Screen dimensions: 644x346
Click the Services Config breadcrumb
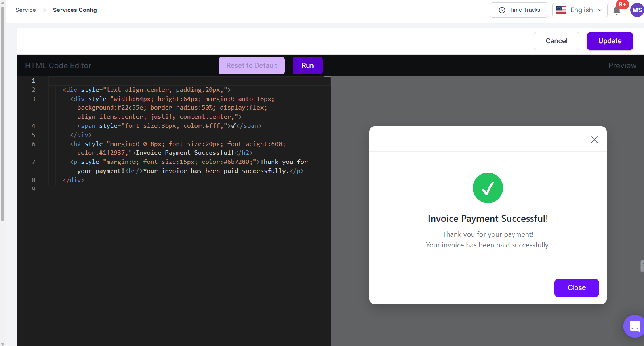point(75,10)
